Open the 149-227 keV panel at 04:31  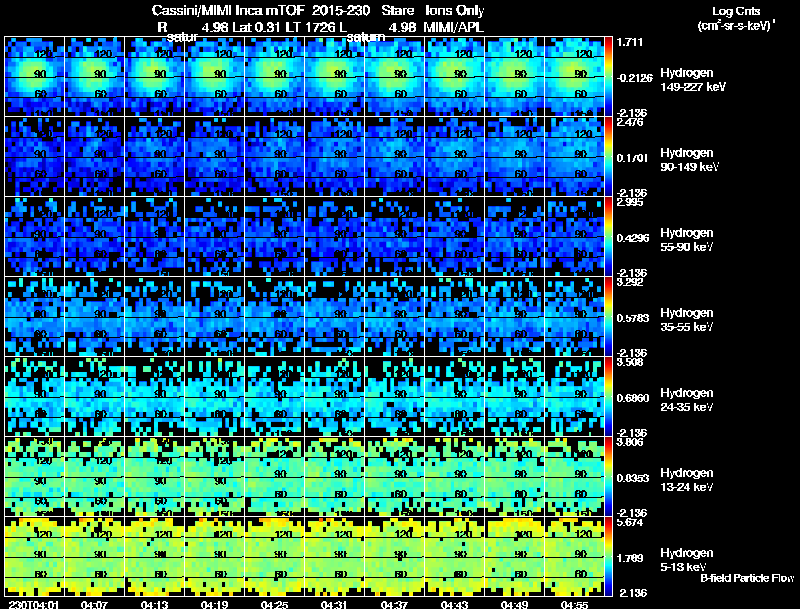pos(335,76)
